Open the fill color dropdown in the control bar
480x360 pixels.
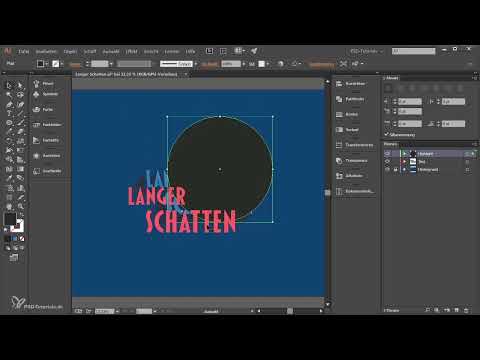[x=47, y=64]
